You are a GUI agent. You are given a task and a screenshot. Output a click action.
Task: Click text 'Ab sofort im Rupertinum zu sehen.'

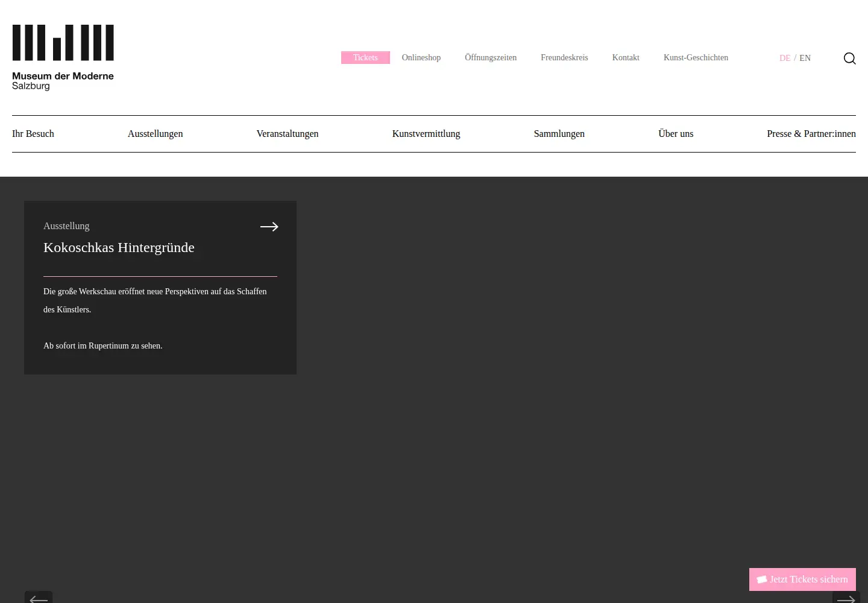(x=102, y=346)
